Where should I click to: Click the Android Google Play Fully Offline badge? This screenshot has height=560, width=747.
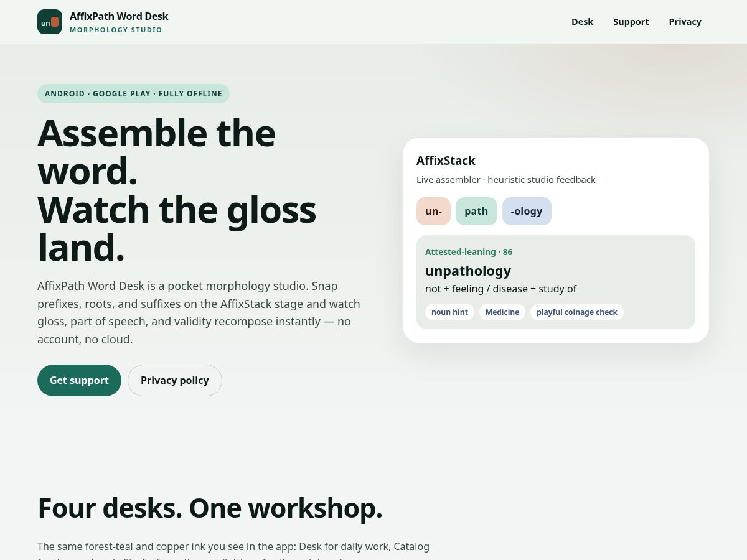point(133,93)
